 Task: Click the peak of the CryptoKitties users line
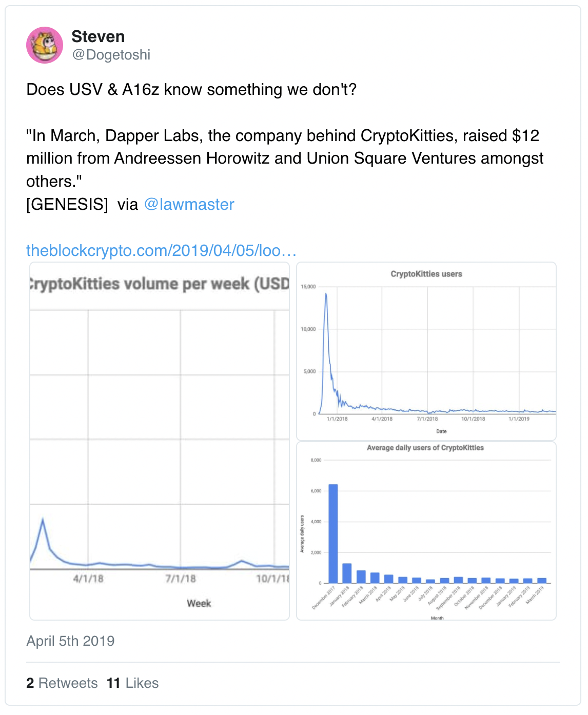(326, 294)
